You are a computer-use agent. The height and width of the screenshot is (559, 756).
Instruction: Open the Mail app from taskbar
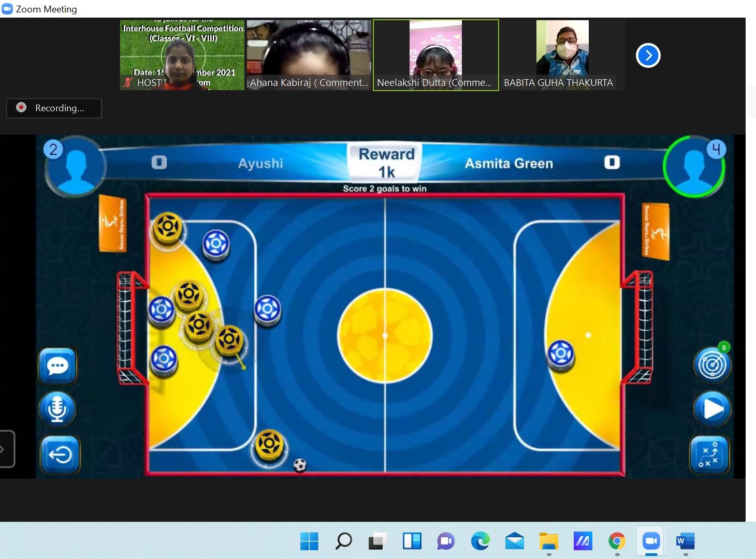tap(514, 541)
